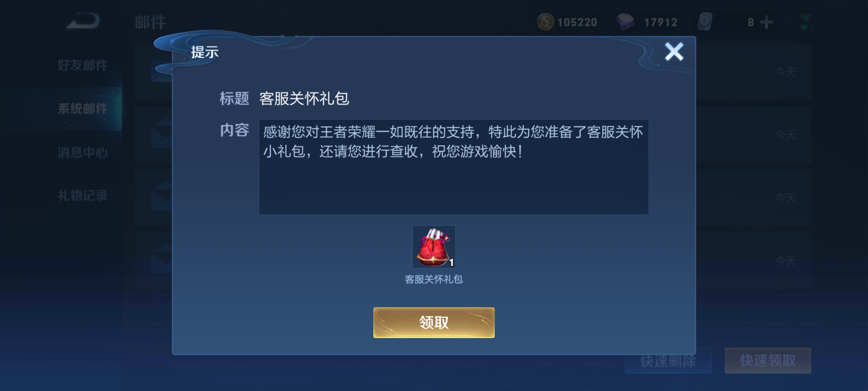Open the 好友邮件 tab

click(82, 65)
